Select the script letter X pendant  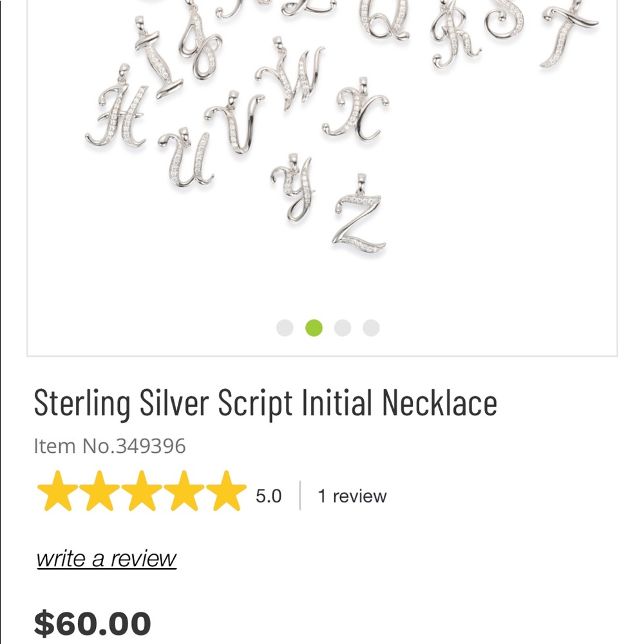coord(357,116)
